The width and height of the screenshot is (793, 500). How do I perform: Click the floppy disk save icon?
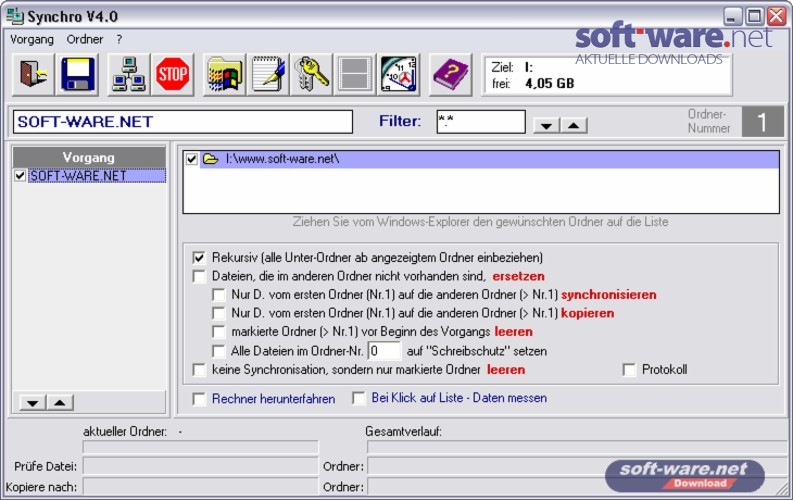[x=77, y=75]
